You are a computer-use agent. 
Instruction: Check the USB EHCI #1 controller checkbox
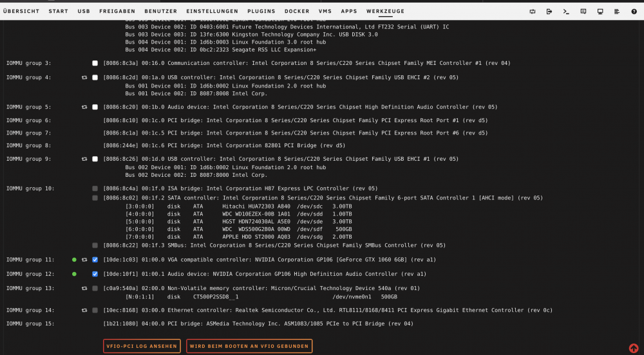95,159
